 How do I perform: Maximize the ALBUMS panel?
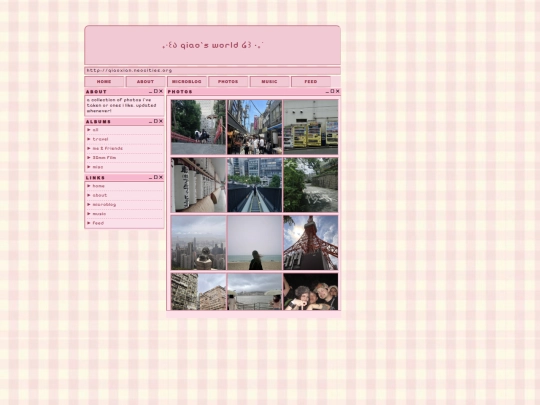[x=156, y=121]
